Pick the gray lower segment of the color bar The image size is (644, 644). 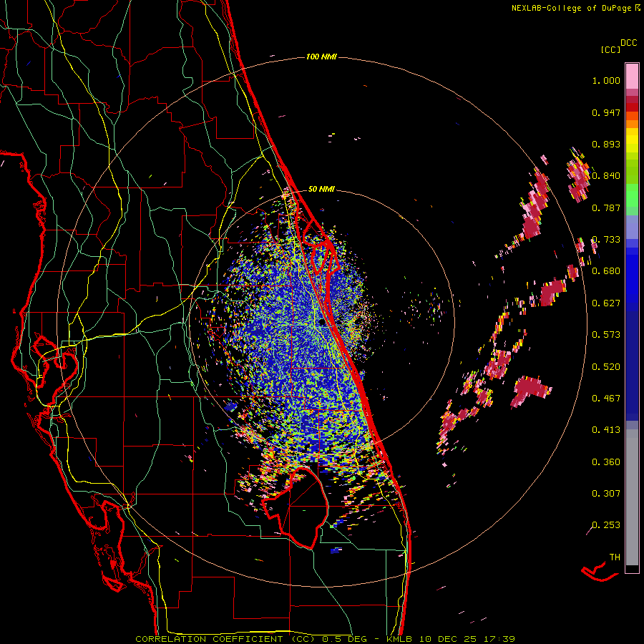click(x=632, y=497)
